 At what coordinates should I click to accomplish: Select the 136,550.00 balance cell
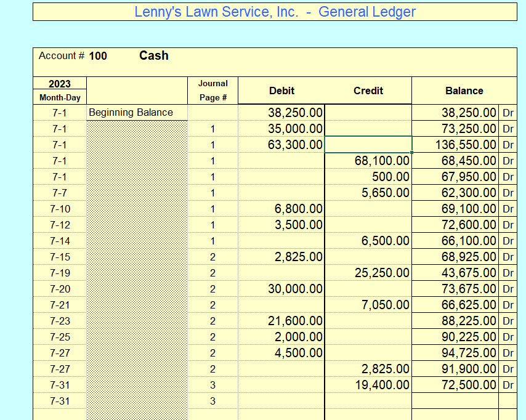[455, 145]
